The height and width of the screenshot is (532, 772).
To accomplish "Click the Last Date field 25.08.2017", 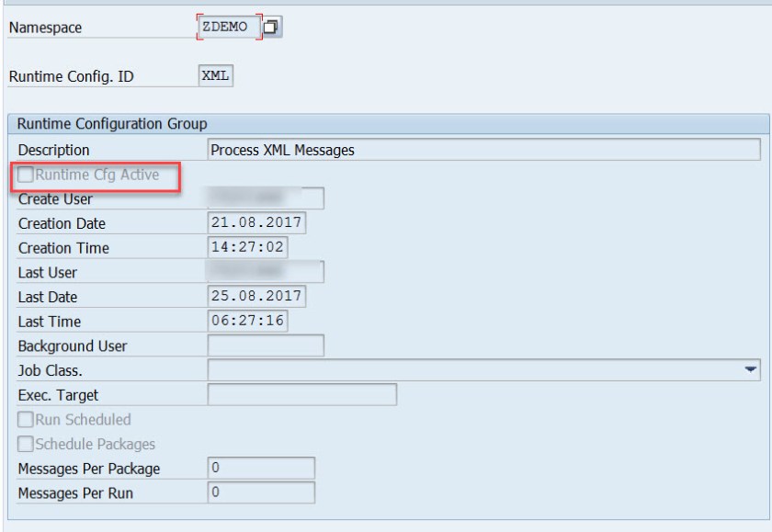I will (x=256, y=296).
